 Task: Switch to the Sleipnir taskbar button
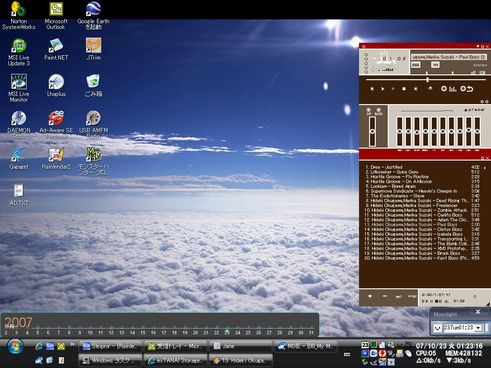(x=110, y=346)
